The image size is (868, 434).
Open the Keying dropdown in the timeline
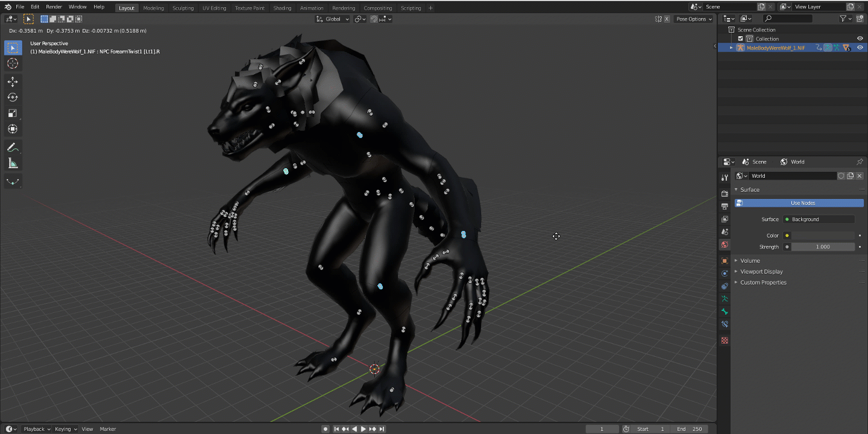[66, 429]
